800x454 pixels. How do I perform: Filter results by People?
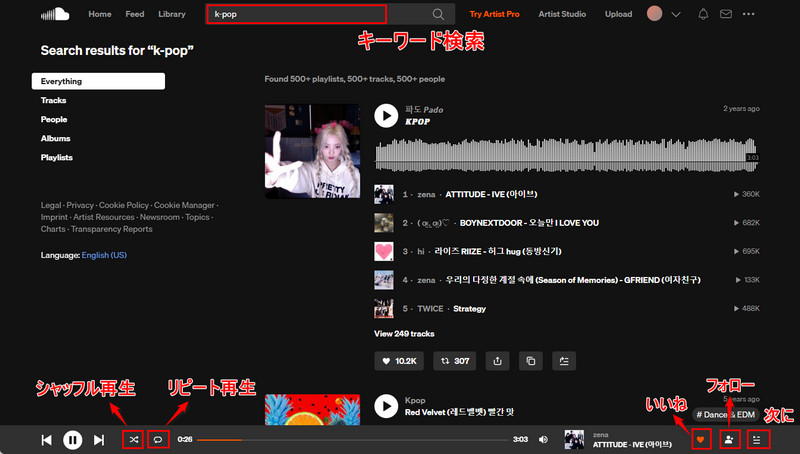click(54, 119)
